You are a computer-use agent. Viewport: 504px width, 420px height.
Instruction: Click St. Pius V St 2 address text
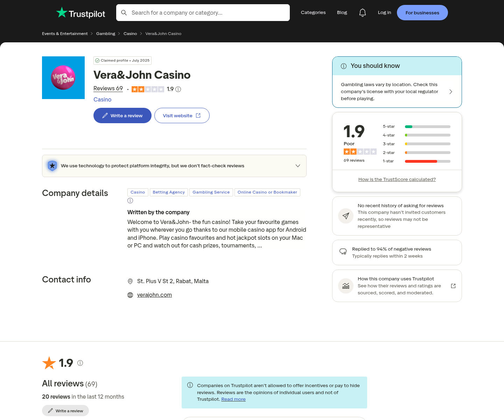(x=173, y=281)
